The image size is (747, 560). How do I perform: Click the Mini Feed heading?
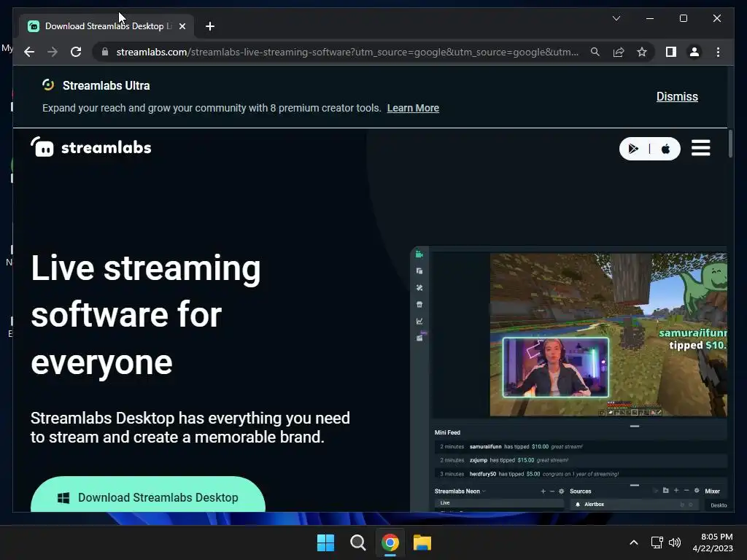tap(447, 432)
